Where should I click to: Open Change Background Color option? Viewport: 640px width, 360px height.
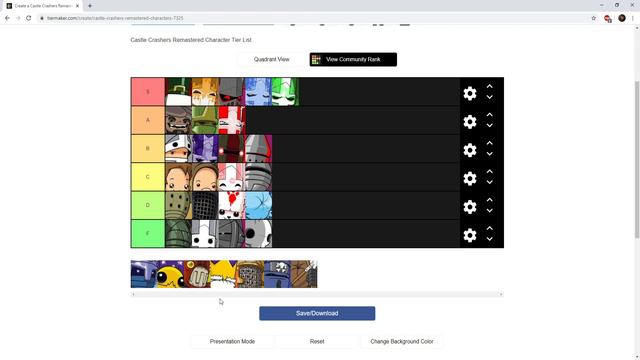tap(402, 341)
